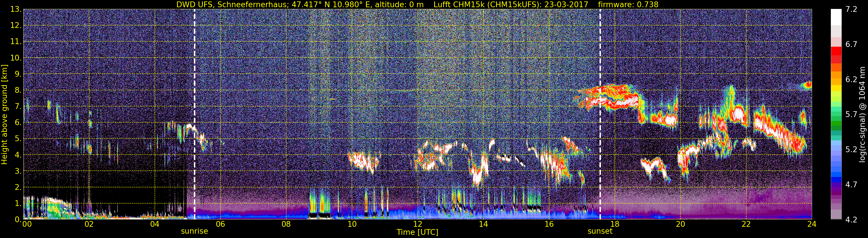Click the "sunset" label below the axis
The image size is (868, 238).
600,231
